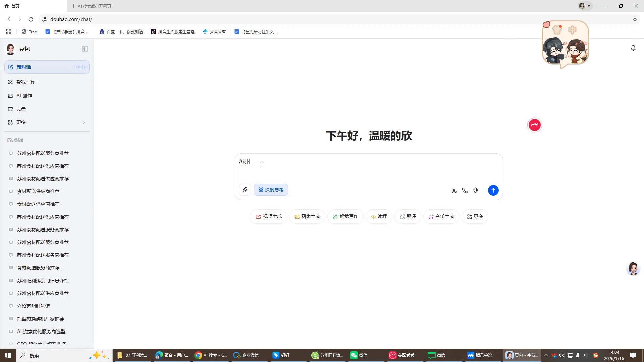Select 云盘 in the sidebar
644x362 pixels.
[x=21, y=109]
